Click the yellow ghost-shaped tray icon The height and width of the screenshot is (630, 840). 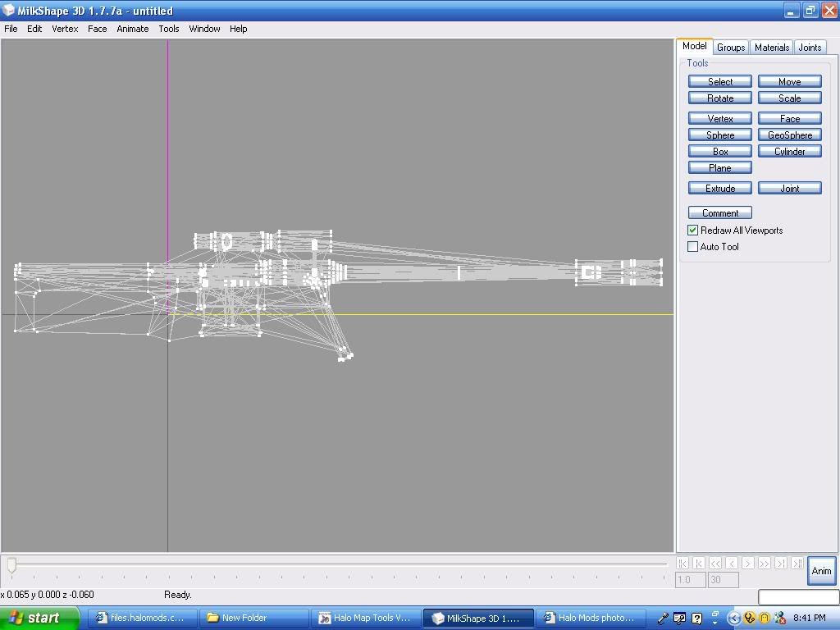point(765,619)
